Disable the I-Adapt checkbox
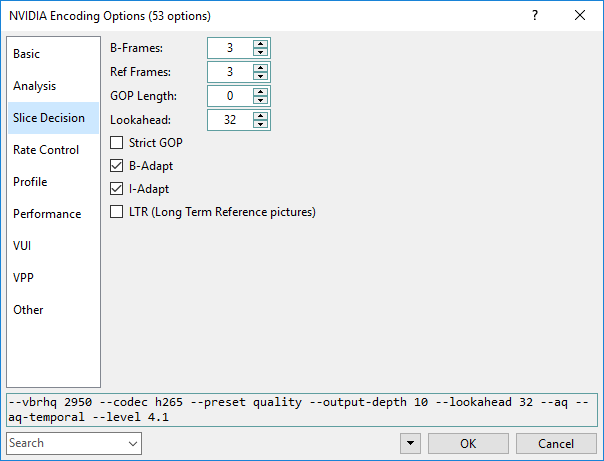The height and width of the screenshot is (461, 604). point(117,189)
